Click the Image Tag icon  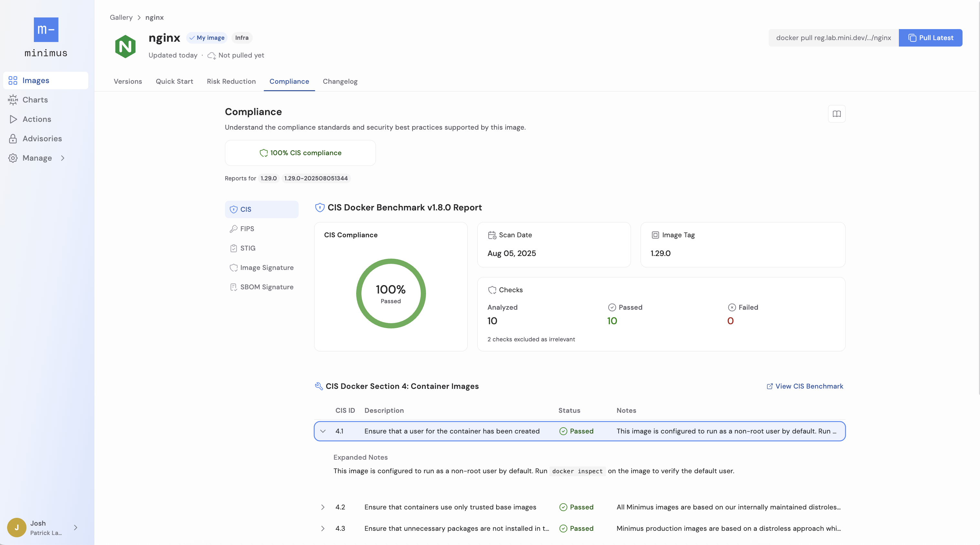(655, 235)
